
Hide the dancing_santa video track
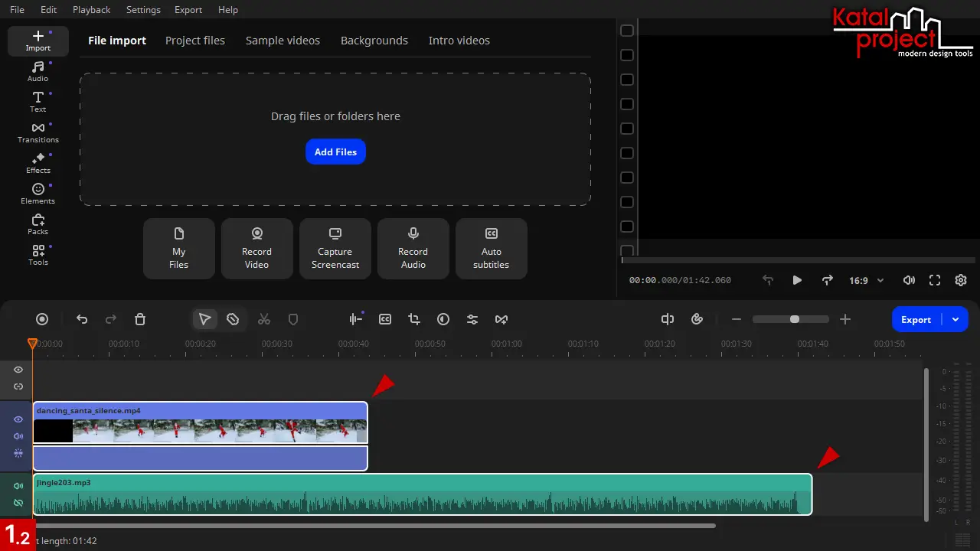point(18,419)
